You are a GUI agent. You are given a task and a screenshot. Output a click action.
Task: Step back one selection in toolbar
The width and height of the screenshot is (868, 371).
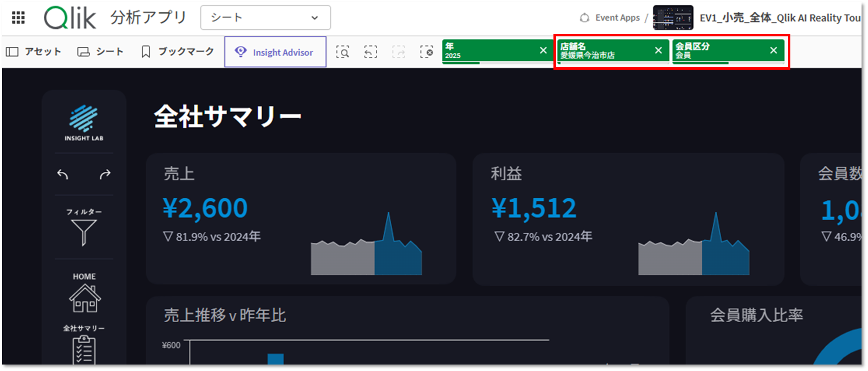pyautogui.click(x=370, y=52)
